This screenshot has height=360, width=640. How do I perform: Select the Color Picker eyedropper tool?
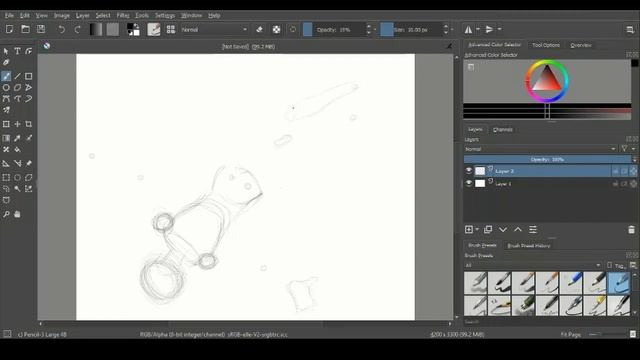18,138
